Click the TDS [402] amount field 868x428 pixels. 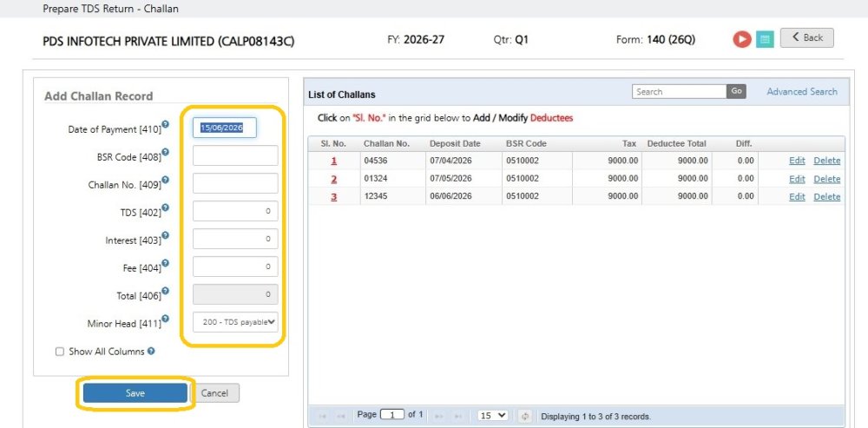(x=235, y=211)
